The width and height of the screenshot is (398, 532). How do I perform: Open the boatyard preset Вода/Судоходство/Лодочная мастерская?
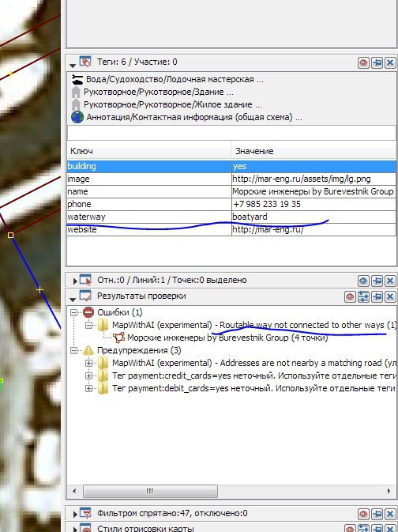coord(175,79)
